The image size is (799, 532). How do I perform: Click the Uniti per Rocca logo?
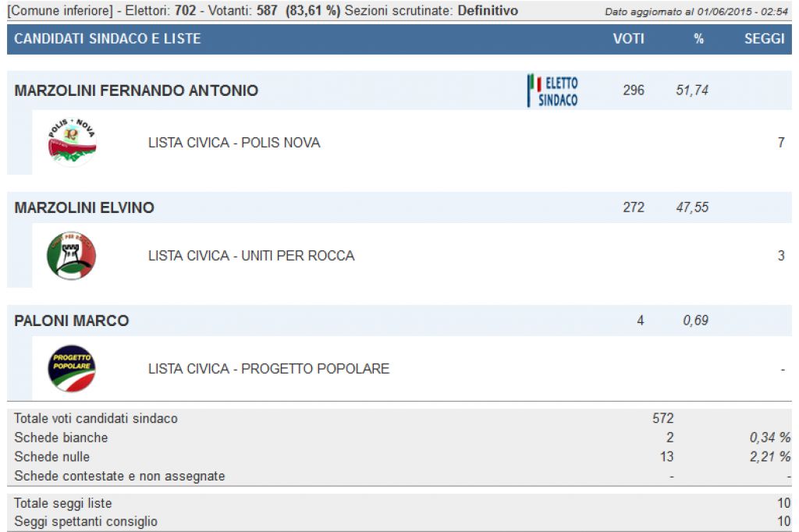coord(72,256)
